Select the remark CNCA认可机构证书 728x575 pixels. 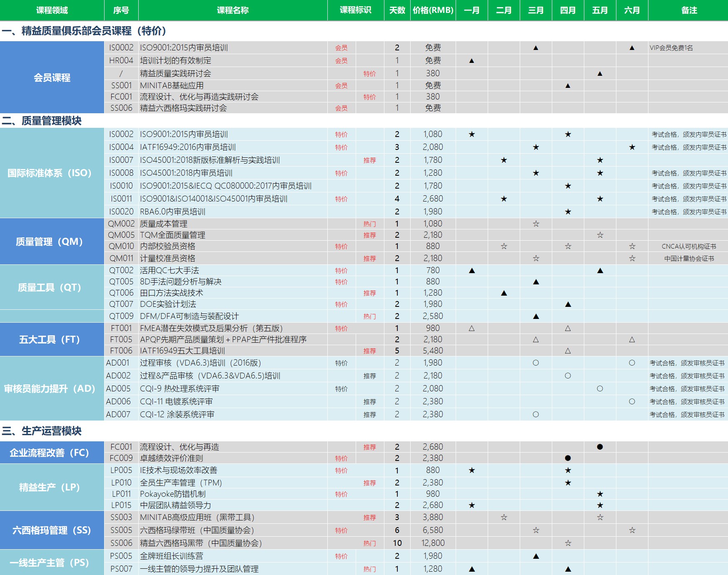[689, 246]
